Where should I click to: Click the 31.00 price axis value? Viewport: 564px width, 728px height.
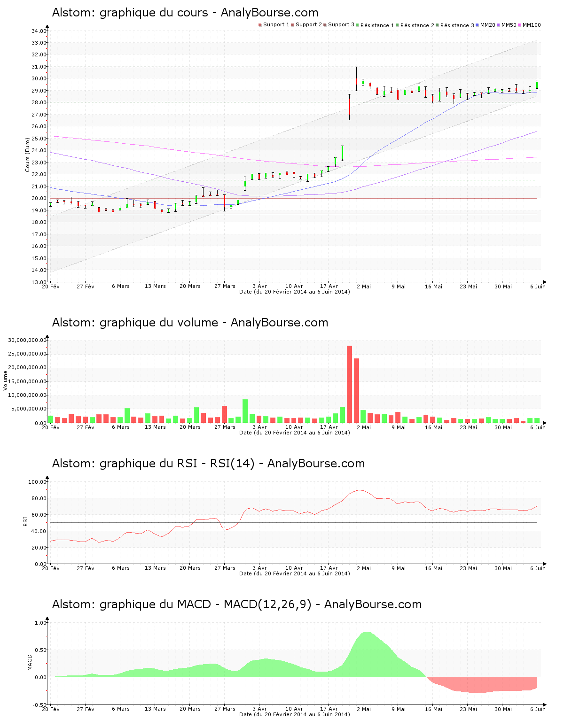pos(39,67)
